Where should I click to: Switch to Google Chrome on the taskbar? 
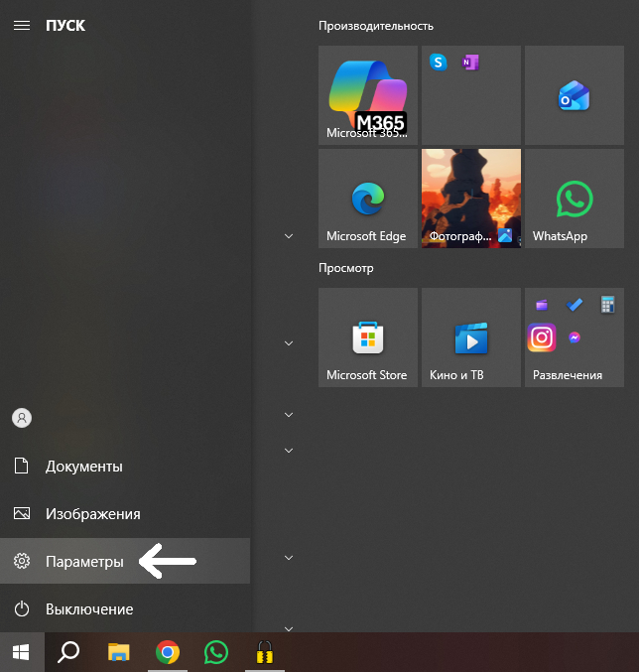pyautogui.click(x=168, y=652)
